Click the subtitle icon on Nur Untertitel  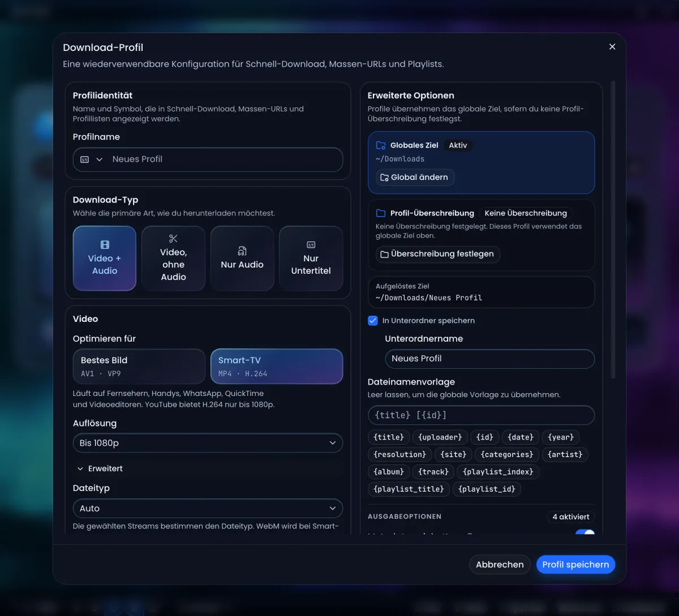click(311, 245)
